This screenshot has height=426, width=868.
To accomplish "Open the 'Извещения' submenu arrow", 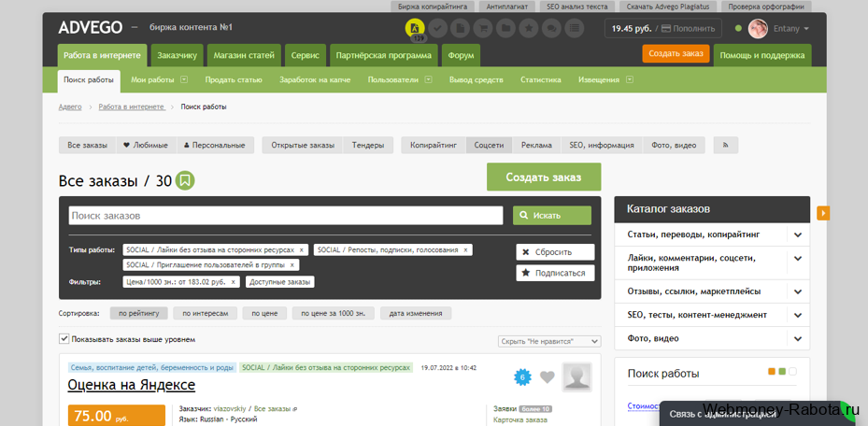I will [x=629, y=79].
